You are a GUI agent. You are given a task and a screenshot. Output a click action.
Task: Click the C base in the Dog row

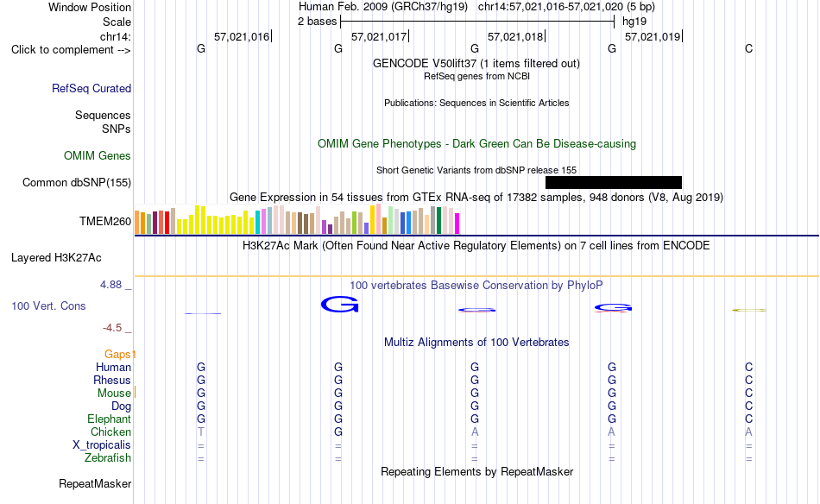pos(749,406)
